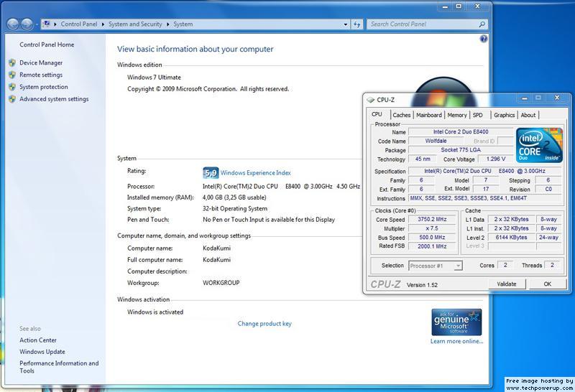Click the search magnifier icon

click(x=482, y=24)
